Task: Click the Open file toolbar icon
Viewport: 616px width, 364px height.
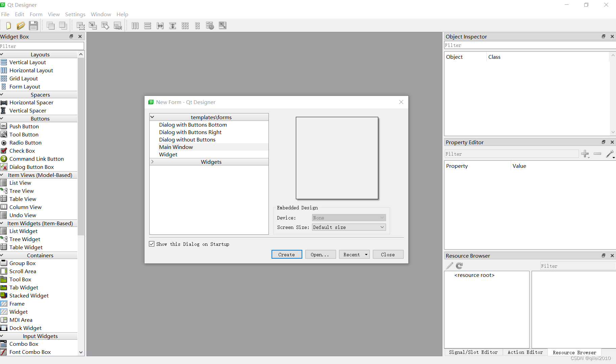Action: [21, 26]
